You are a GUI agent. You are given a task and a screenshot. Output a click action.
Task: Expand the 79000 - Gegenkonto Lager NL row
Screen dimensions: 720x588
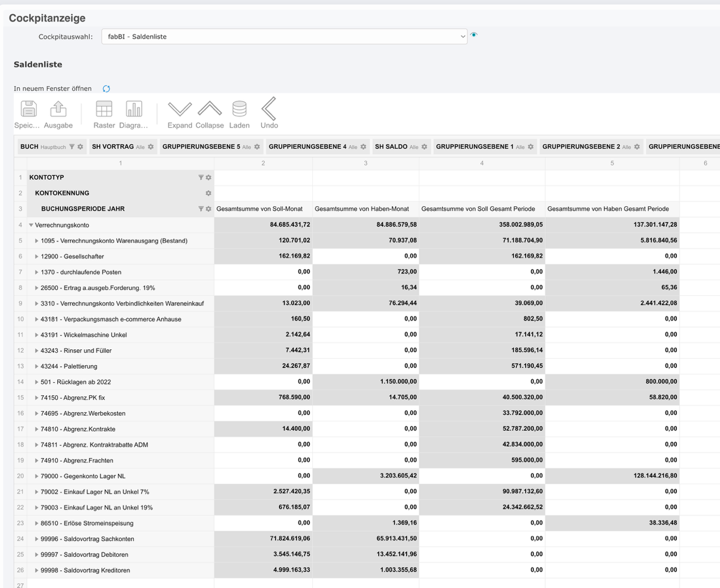tap(37, 476)
